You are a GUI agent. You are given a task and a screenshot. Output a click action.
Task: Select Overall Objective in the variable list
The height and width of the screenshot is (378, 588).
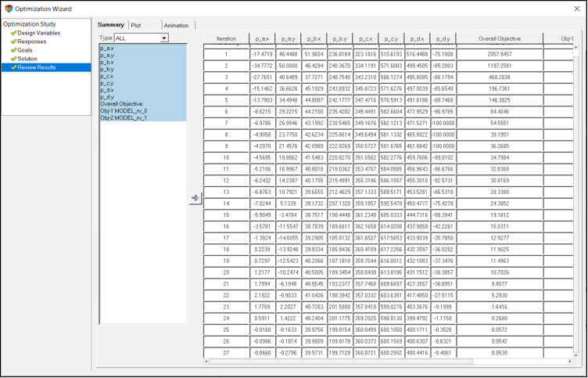(121, 104)
